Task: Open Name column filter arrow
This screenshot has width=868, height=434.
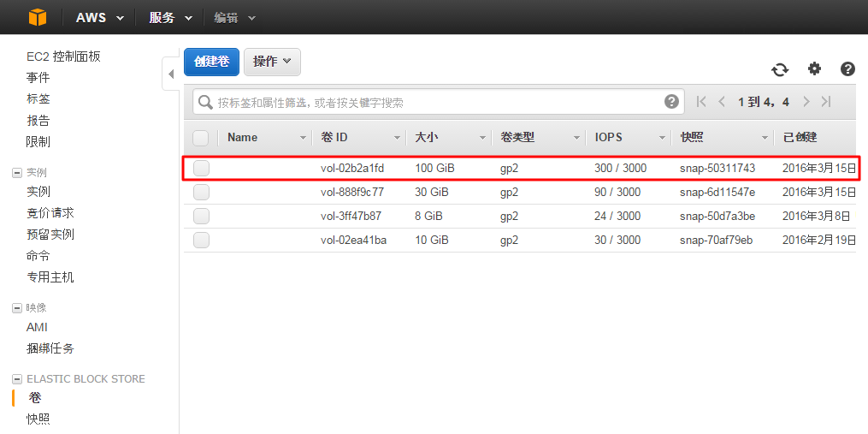Action: click(x=303, y=138)
